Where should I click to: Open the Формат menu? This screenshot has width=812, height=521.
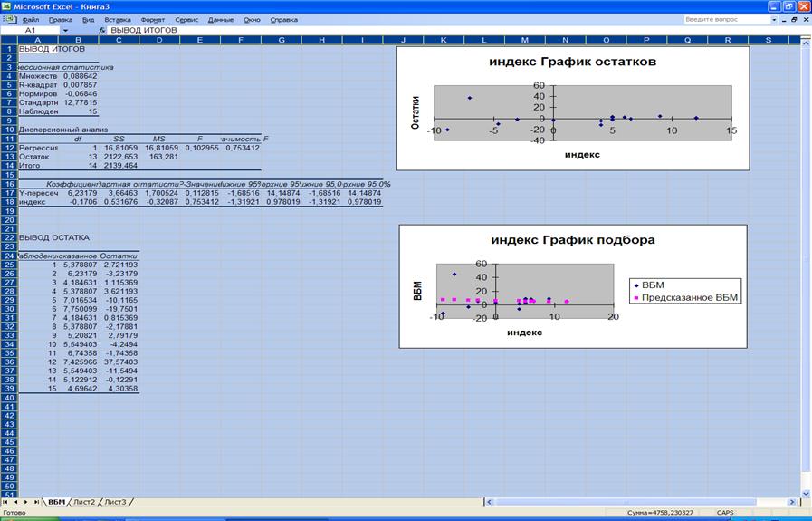pos(153,18)
